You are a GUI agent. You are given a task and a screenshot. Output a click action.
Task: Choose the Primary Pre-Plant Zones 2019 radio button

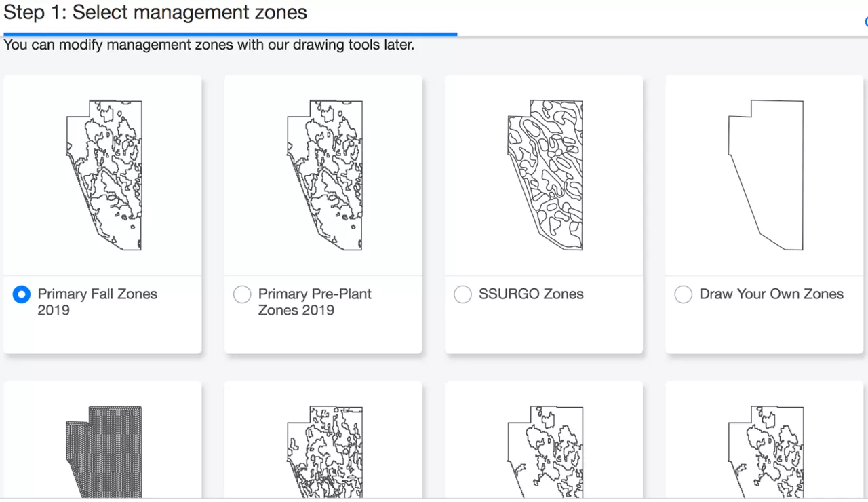(x=242, y=294)
